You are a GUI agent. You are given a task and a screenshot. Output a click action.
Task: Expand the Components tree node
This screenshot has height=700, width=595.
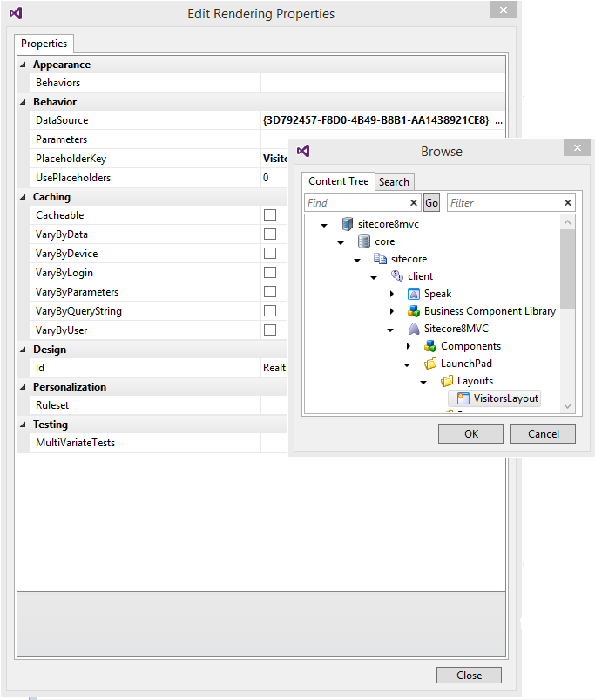click(409, 346)
